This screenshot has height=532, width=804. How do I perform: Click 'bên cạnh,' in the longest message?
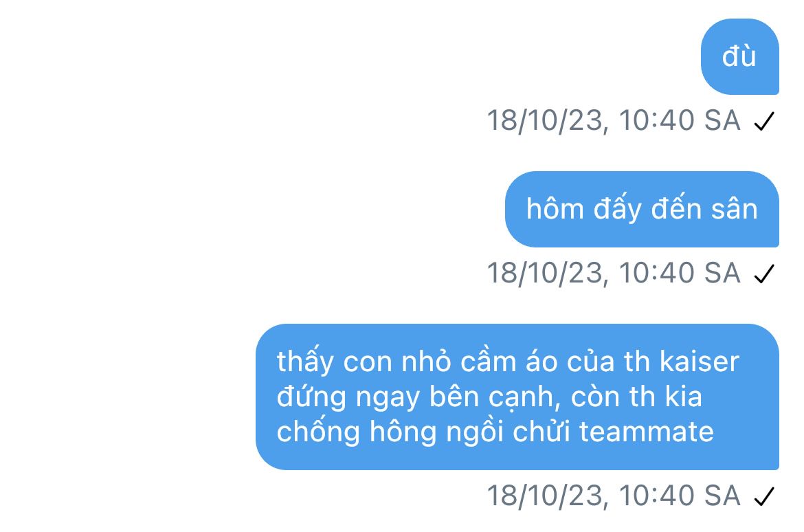(495, 397)
